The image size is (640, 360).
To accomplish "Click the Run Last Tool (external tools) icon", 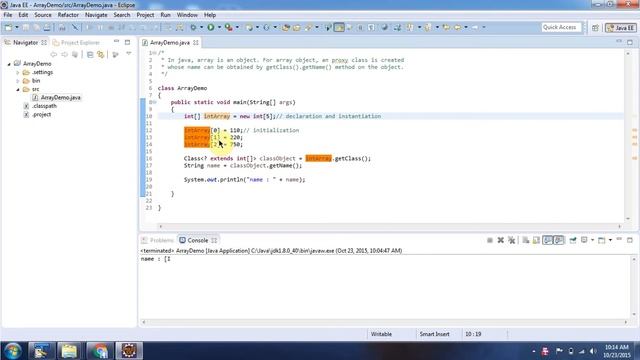I will 229,27.
